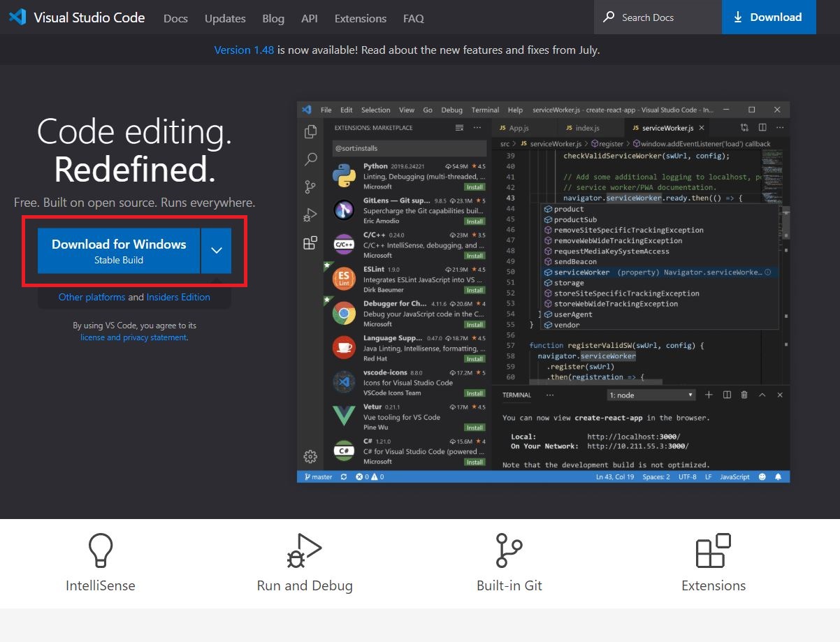Click the Run and Debug bug icon
Screen dimensions: 840x642
point(305,551)
